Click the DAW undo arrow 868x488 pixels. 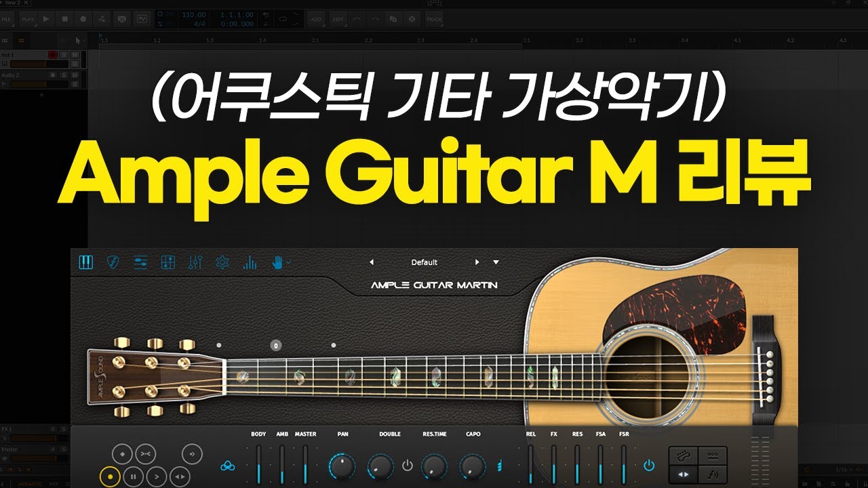coord(357,19)
